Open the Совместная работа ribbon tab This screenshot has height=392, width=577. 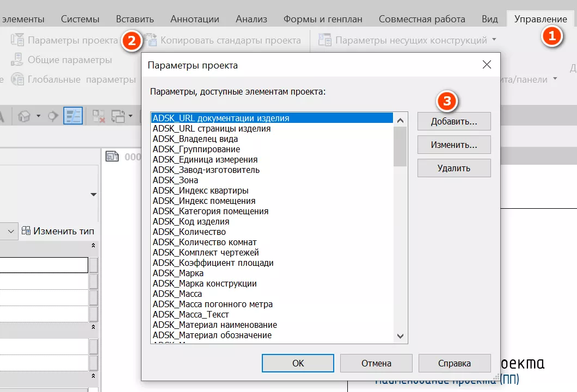[422, 19]
